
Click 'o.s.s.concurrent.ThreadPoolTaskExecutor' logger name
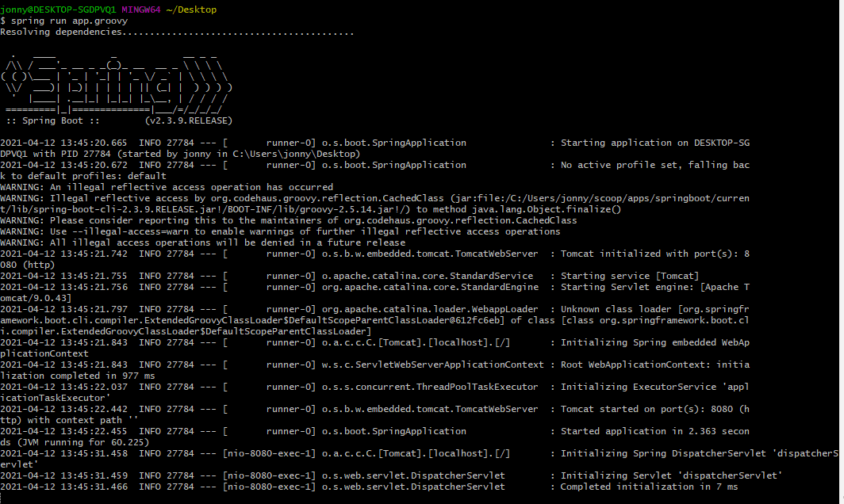(430, 387)
